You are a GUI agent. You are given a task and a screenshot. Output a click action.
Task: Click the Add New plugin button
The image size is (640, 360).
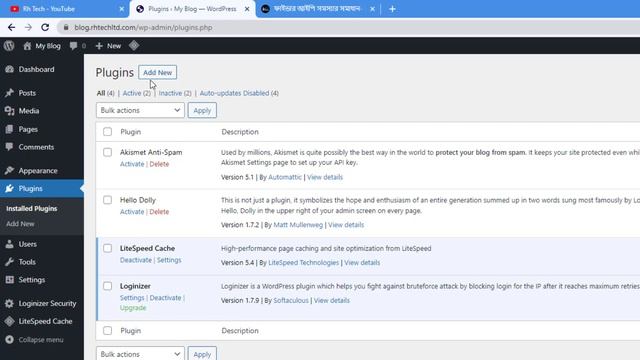pyautogui.click(x=158, y=72)
